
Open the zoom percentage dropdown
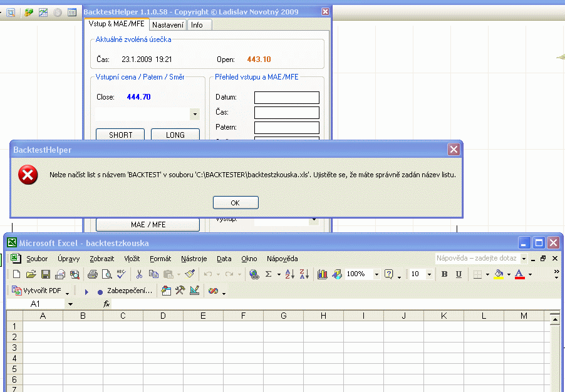tap(376, 274)
